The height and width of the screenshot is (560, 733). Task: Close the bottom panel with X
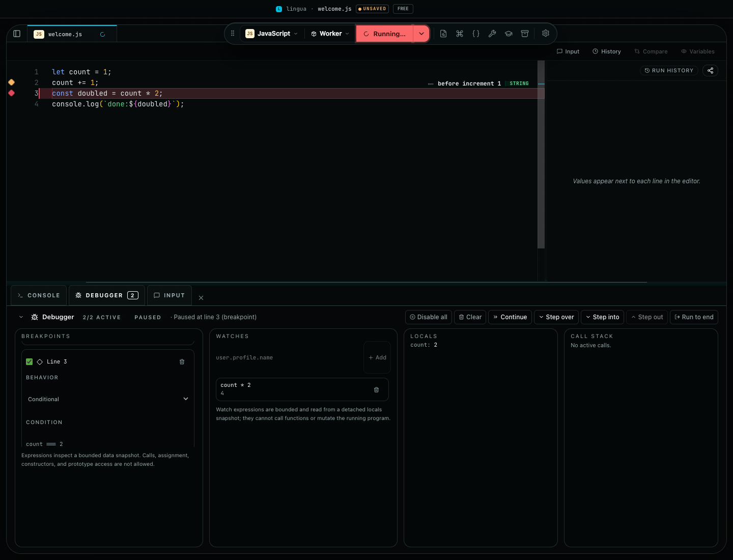point(201,298)
